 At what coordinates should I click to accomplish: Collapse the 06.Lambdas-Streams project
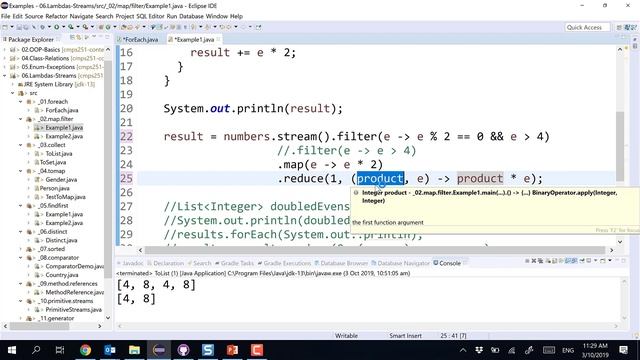[x=5, y=76]
